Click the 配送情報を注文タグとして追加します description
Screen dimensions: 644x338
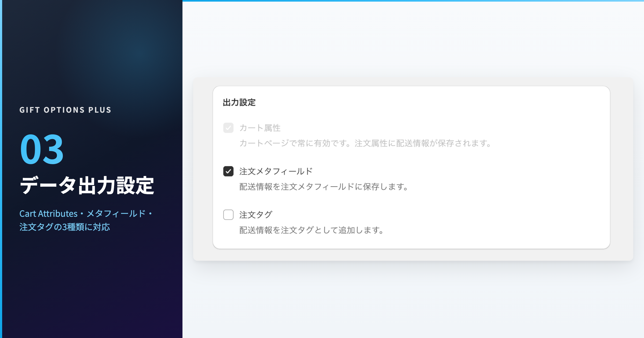pyautogui.click(x=311, y=230)
